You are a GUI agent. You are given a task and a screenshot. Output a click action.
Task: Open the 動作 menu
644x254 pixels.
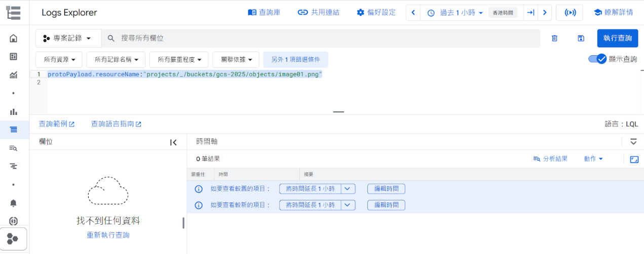pyautogui.click(x=593, y=159)
